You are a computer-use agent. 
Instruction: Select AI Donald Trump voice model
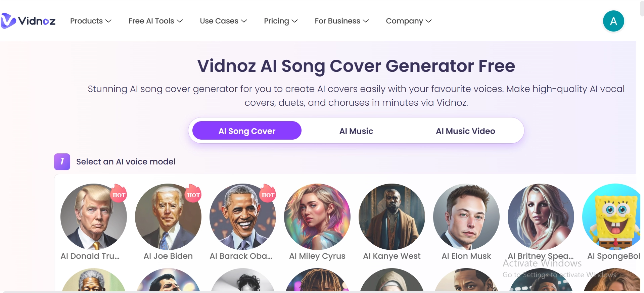pyautogui.click(x=93, y=217)
